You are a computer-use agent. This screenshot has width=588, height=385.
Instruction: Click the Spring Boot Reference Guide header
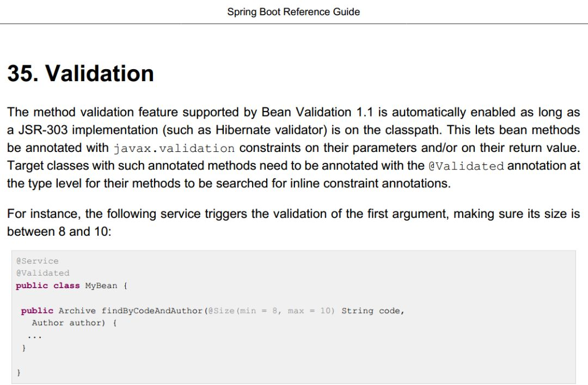coord(293,12)
